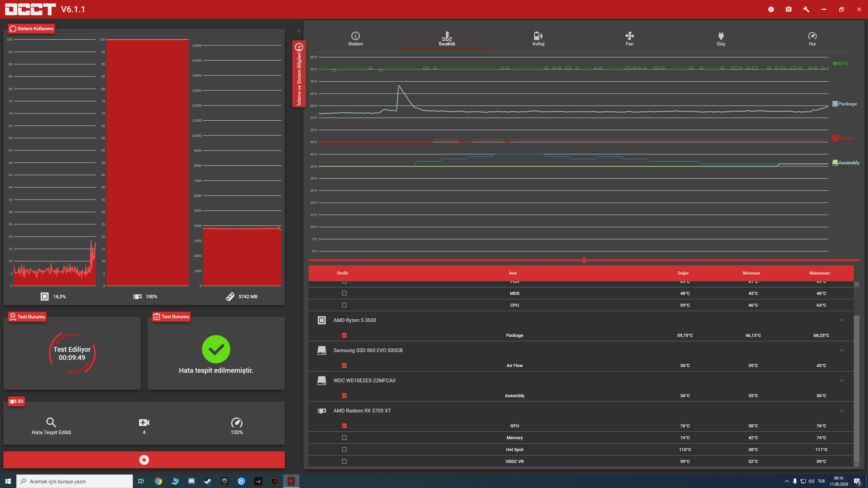Viewport: 868px width, 488px height.
Task: Click the İzleme ve Sistem Bilgileri side tab
Action: tap(299, 74)
